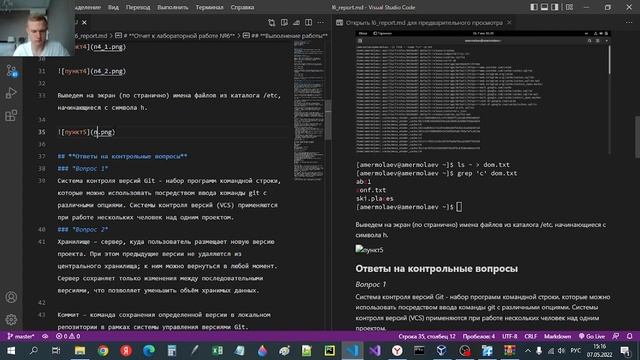Click the Go Live-style graph icon in editor toolbar
Viewport: 640px width, 360px height.
point(296,22)
